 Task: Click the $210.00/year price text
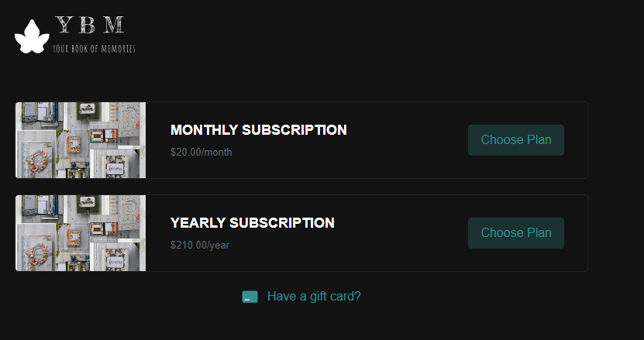point(199,246)
